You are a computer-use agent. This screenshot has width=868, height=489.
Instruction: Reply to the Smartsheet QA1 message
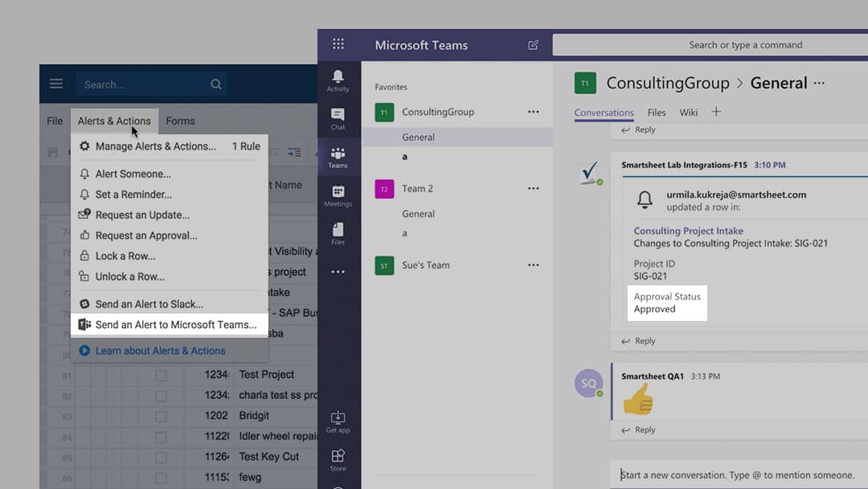tap(638, 429)
